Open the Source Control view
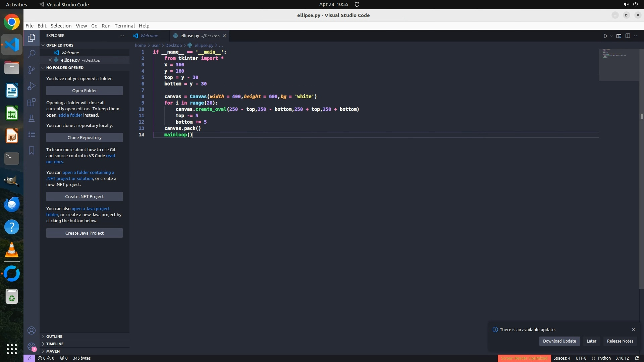This screenshot has width=644, height=362. pos(32,70)
